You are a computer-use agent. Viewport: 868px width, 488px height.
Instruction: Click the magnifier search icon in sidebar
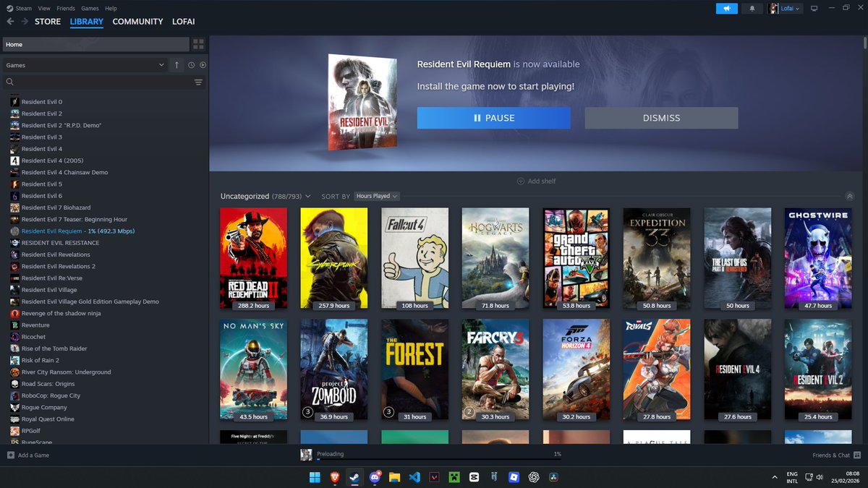point(10,82)
